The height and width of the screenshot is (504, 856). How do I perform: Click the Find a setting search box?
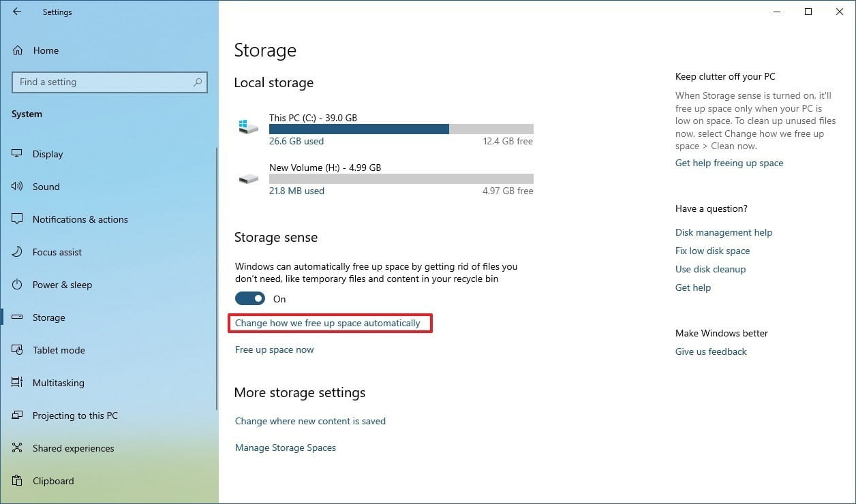tap(109, 82)
